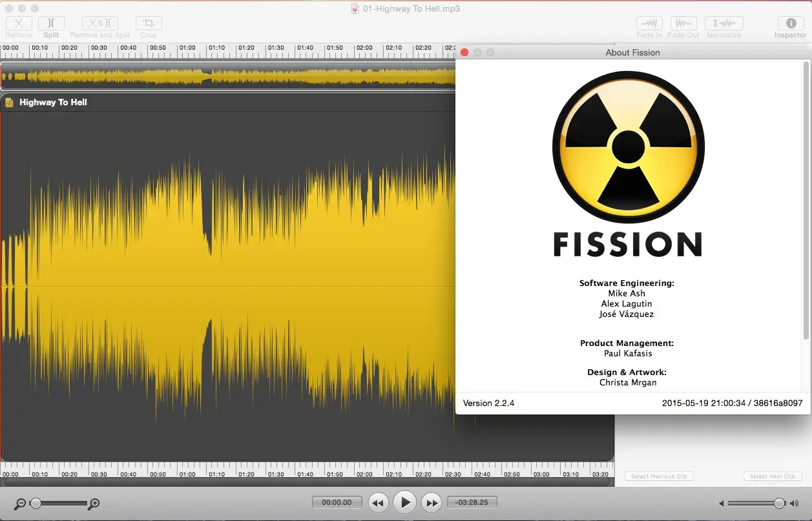The height and width of the screenshot is (521, 812).
Task: Click the Remove tool icon
Action: coord(19,23)
